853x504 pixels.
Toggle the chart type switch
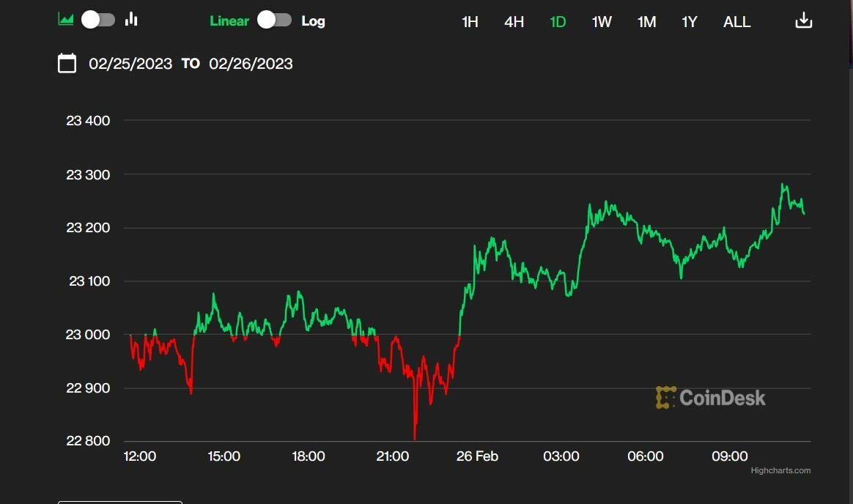click(x=98, y=20)
